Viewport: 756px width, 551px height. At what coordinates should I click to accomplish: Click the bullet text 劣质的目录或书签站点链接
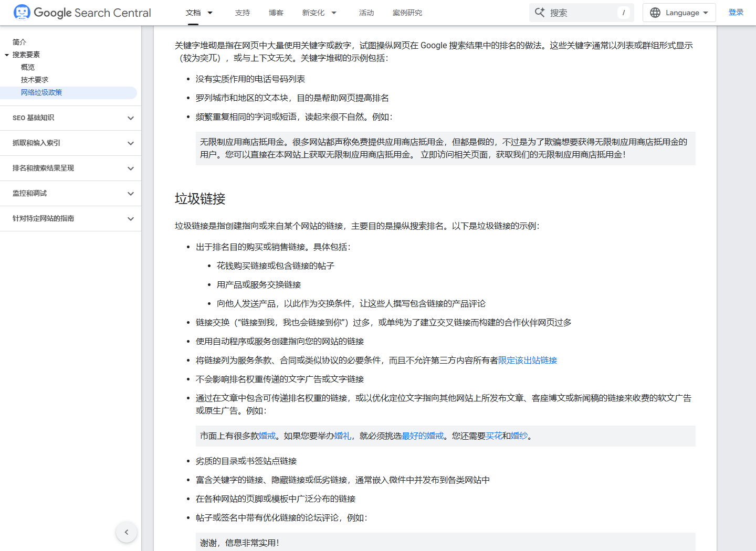click(246, 461)
